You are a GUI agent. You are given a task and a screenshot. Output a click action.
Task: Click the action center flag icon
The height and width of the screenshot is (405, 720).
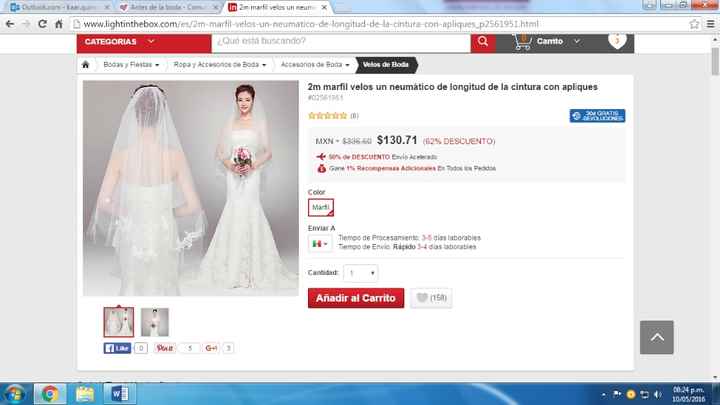617,394
